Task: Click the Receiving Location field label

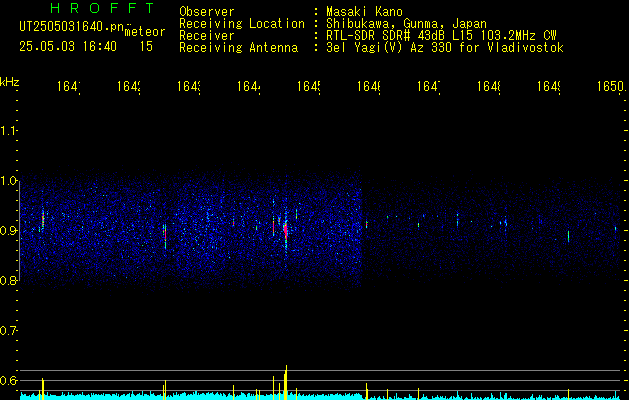Action: 242,24
